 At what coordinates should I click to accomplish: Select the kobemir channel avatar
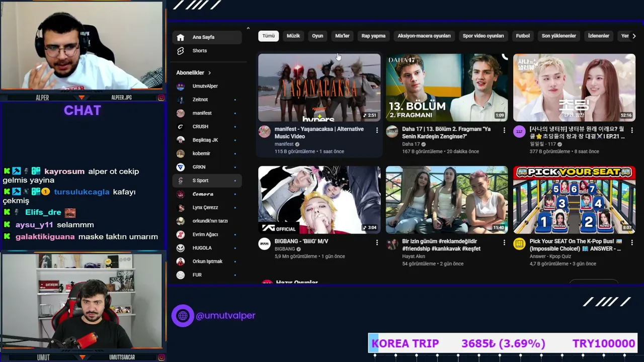181,153
